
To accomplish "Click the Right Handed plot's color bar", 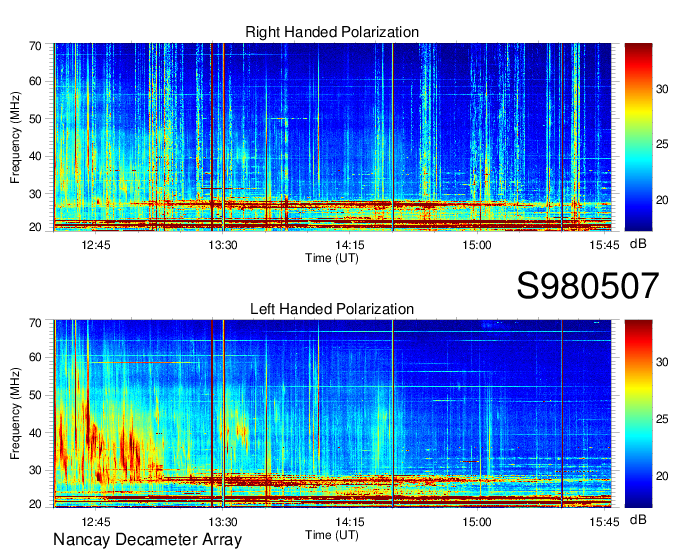I will coord(638,137).
